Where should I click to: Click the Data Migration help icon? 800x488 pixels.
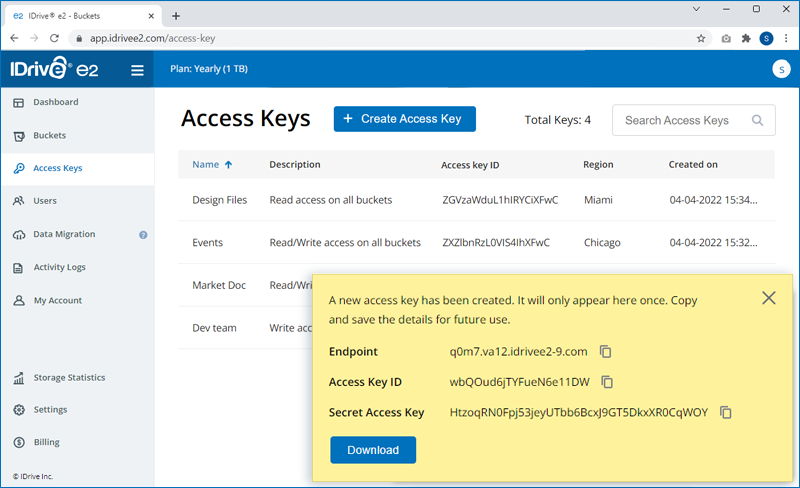tap(143, 235)
